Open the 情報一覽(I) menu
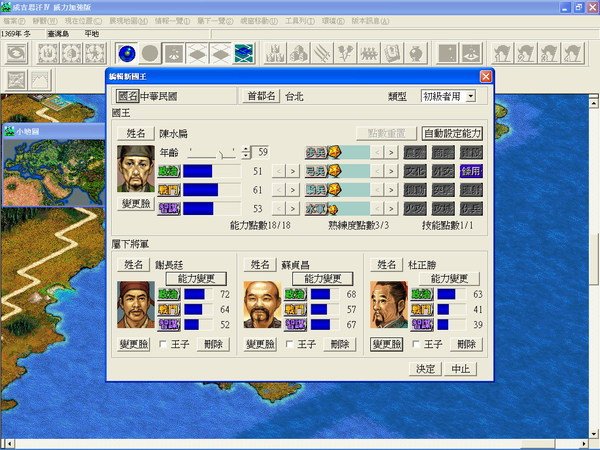The image size is (600, 450). pyautogui.click(x=172, y=21)
